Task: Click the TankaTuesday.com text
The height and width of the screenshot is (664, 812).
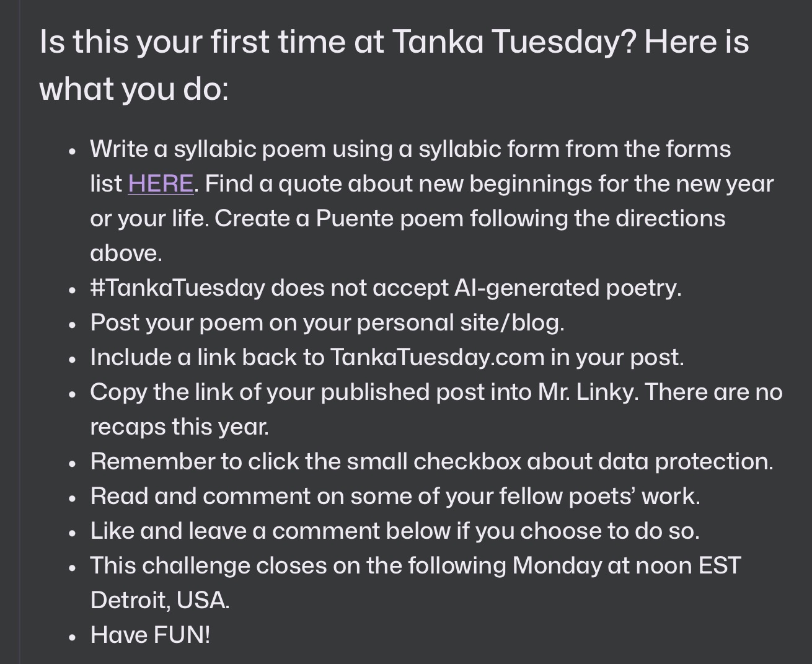Action: click(436, 358)
